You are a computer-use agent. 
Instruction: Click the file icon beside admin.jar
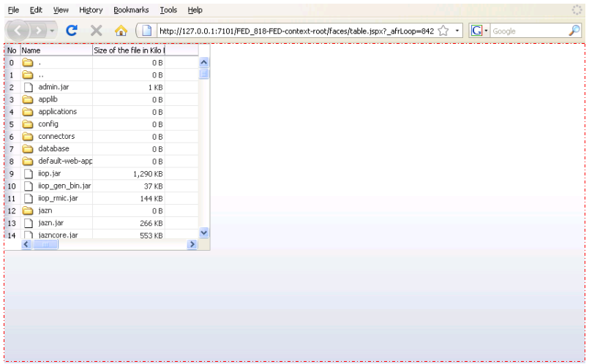pyautogui.click(x=29, y=87)
